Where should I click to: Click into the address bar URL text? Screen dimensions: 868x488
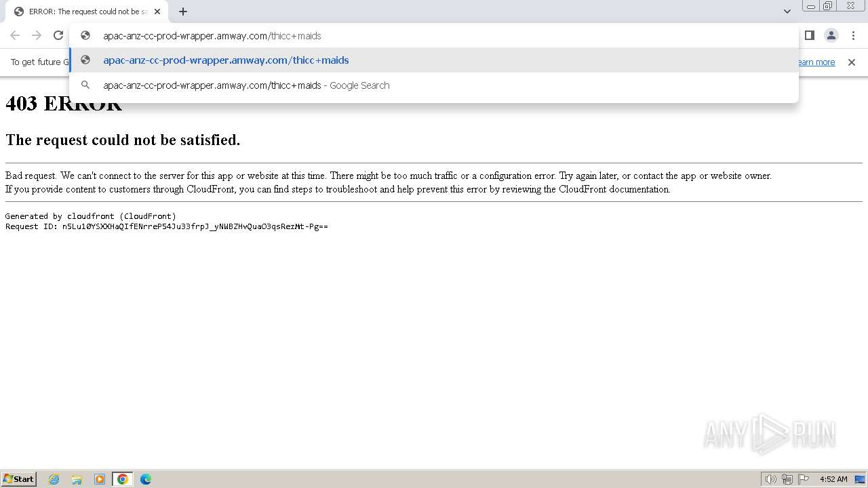click(x=212, y=36)
